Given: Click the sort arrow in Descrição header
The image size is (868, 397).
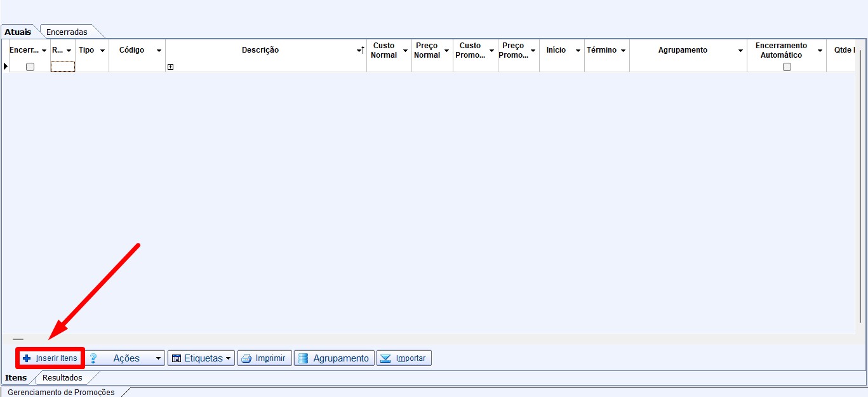Looking at the screenshot, I should click(x=361, y=50).
